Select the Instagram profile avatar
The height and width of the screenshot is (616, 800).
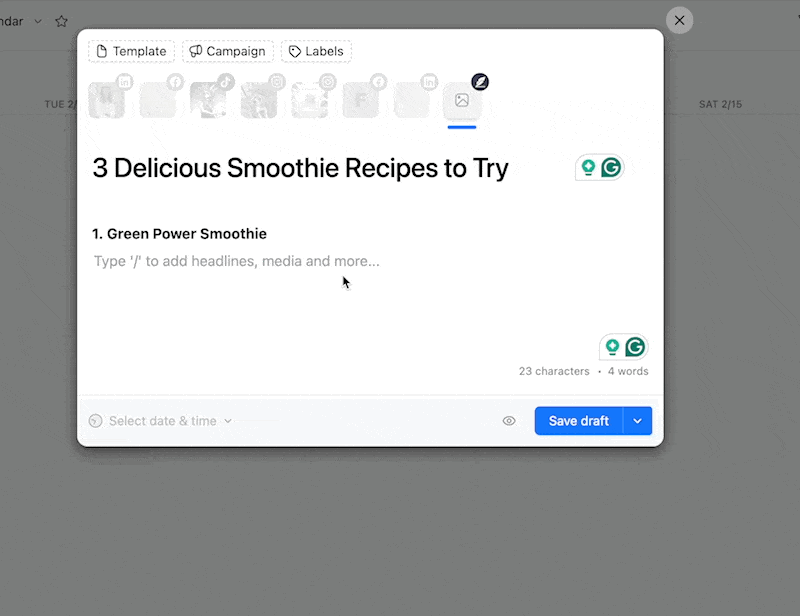click(x=259, y=100)
